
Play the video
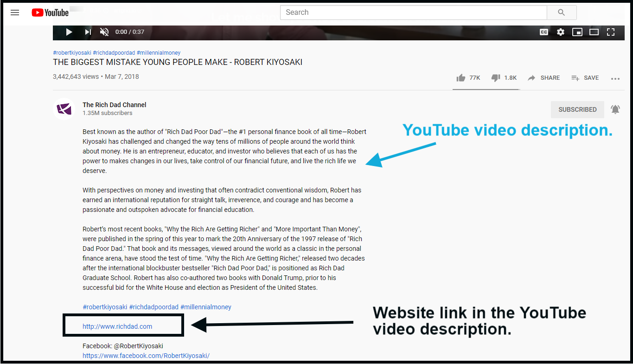click(69, 32)
